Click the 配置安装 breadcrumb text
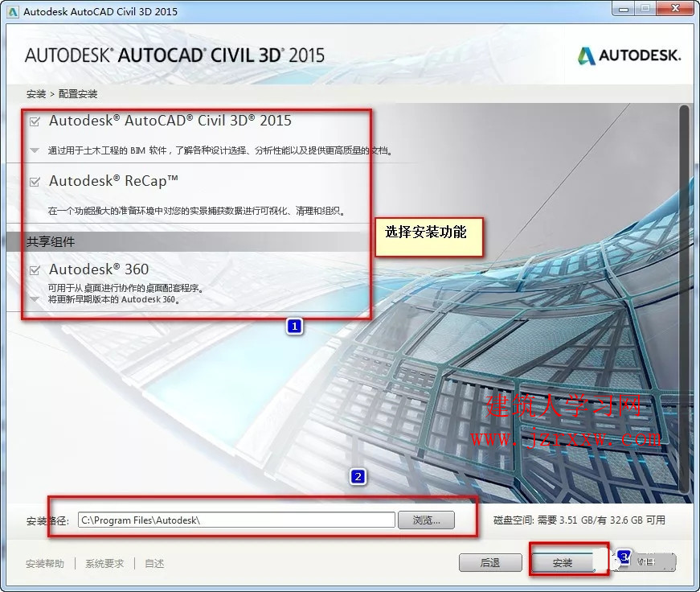 point(78,94)
